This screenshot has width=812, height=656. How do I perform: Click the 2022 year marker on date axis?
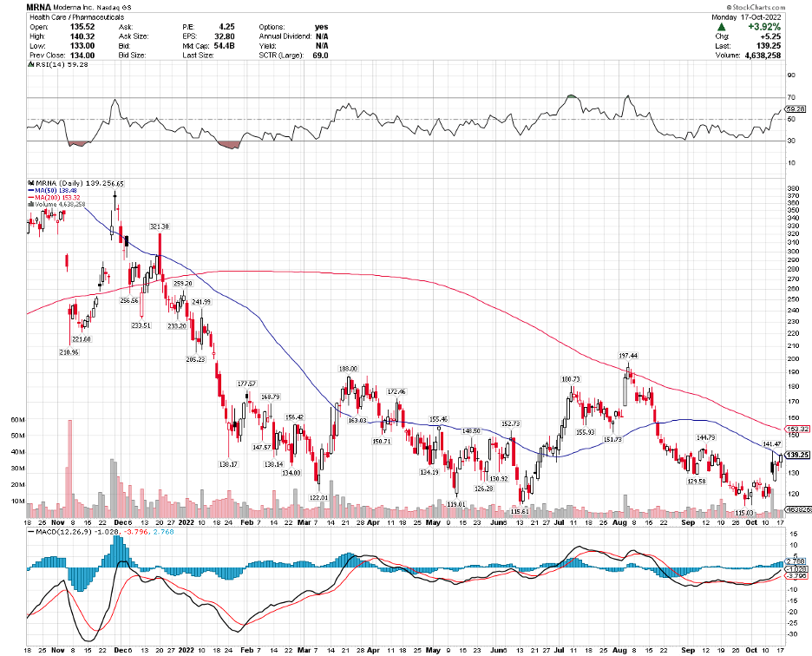pyautogui.click(x=188, y=525)
